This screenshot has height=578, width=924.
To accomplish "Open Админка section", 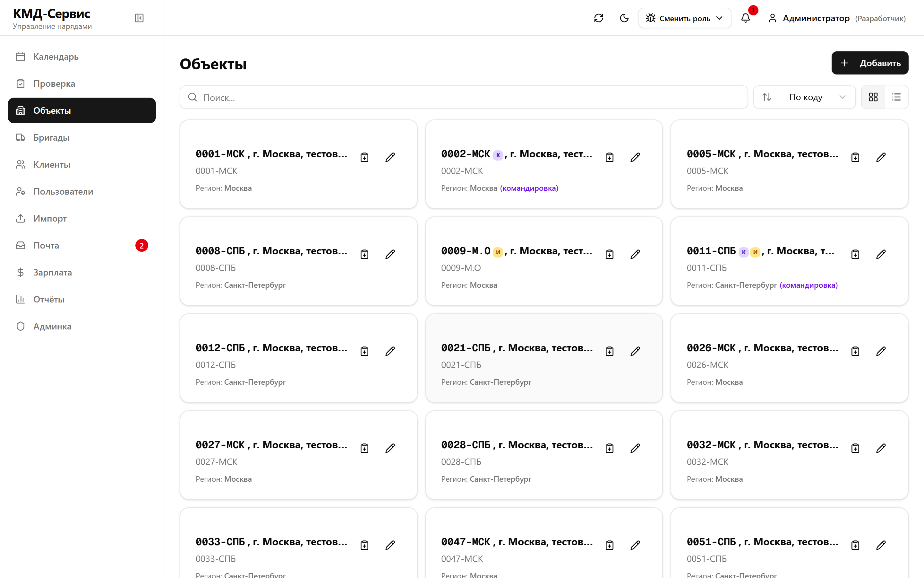I will coord(82,326).
